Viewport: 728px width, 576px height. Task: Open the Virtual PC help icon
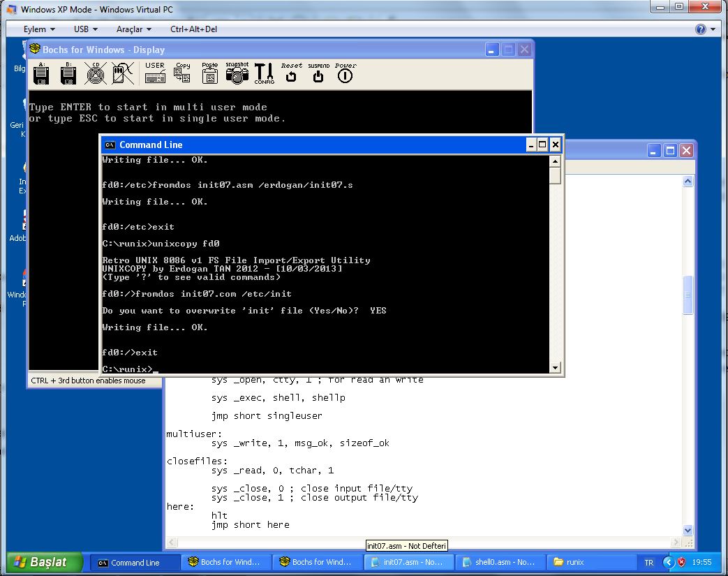pos(701,29)
